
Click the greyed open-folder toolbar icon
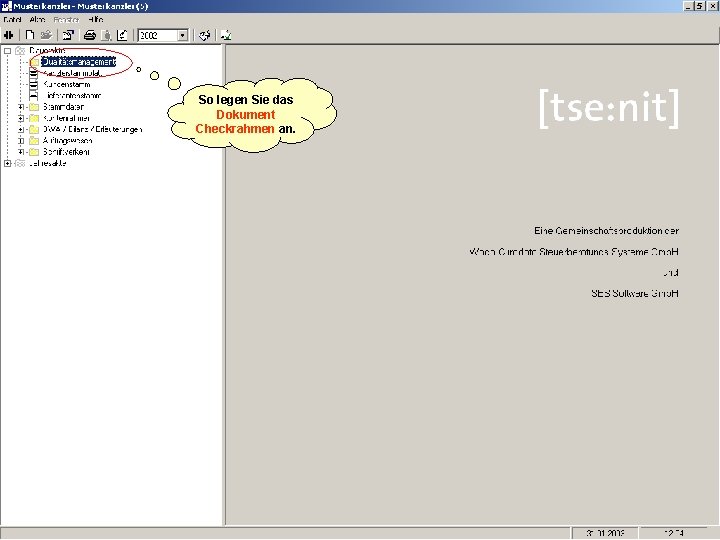click(x=46, y=35)
